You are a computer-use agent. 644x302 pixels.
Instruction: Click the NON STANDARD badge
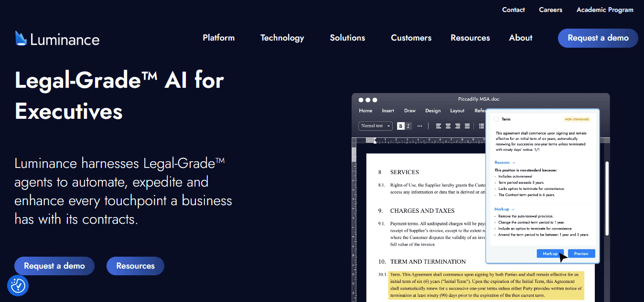click(x=577, y=119)
